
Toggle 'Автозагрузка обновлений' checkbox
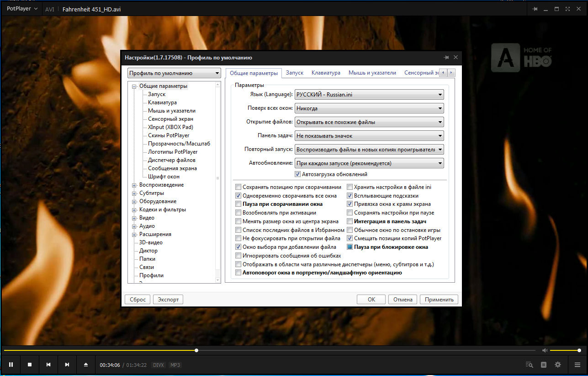(297, 174)
